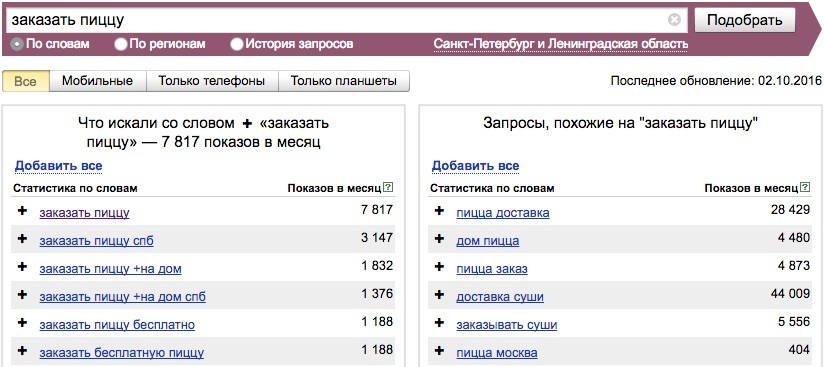
Task: Click the plus next to 'пицца москва'
Action: click(439, 351)
